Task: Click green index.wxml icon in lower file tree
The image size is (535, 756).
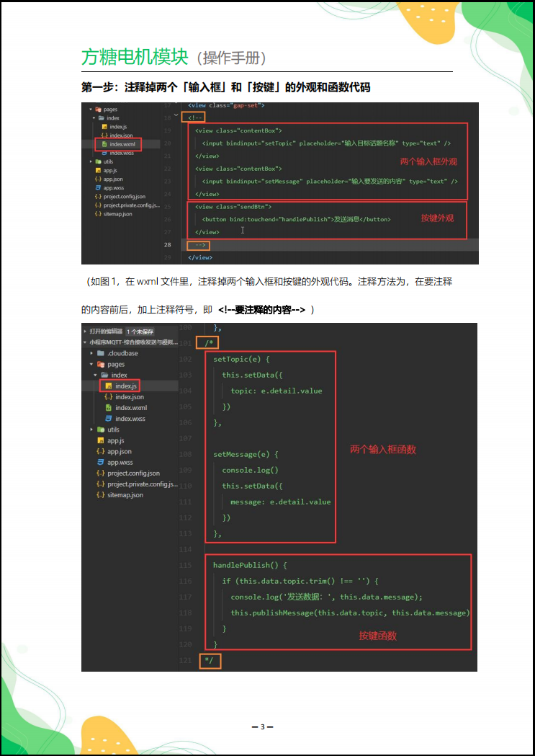Action: click(x=109, y=408)
